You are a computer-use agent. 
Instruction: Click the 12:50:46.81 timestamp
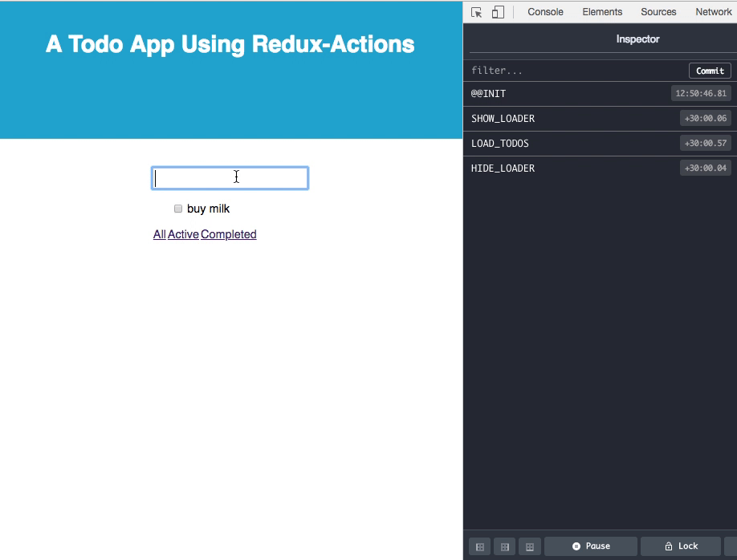click(x=701, y=94)
